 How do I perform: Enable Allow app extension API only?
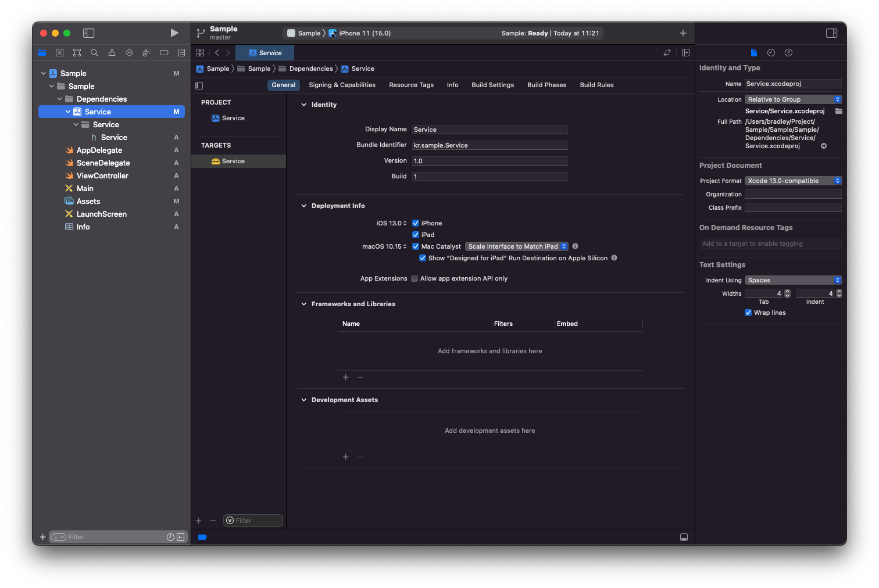click(415, 278)
